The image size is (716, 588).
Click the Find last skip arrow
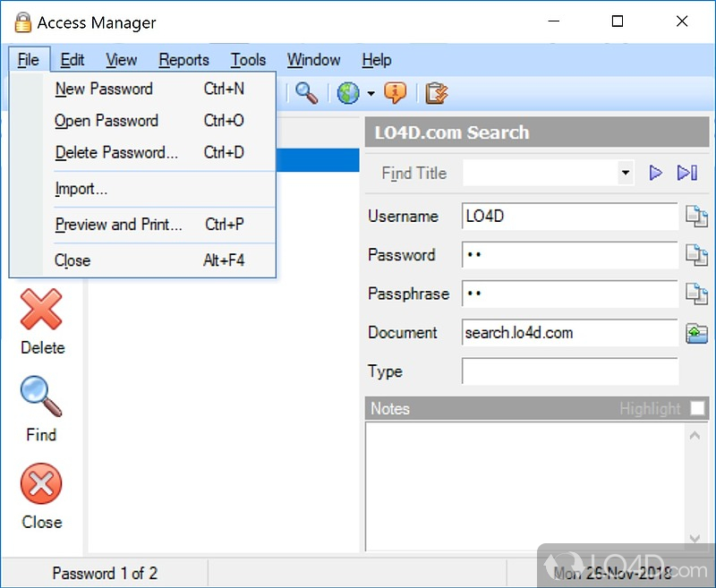pyautogui.click(x=686, y=173)
